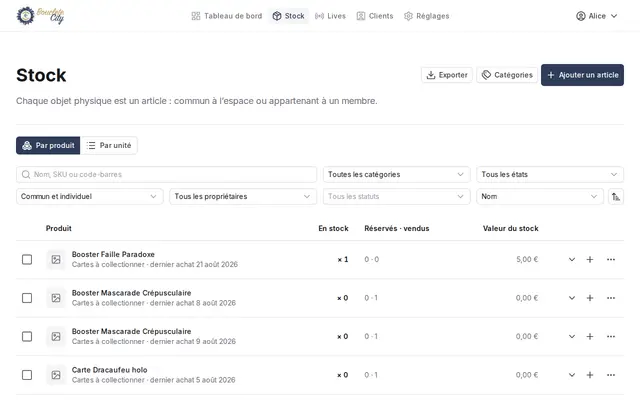This screenshot has width=640, height=400.
Task: Click plus icon on 8 août 2026 booster row
Action: tap(590, 298)
